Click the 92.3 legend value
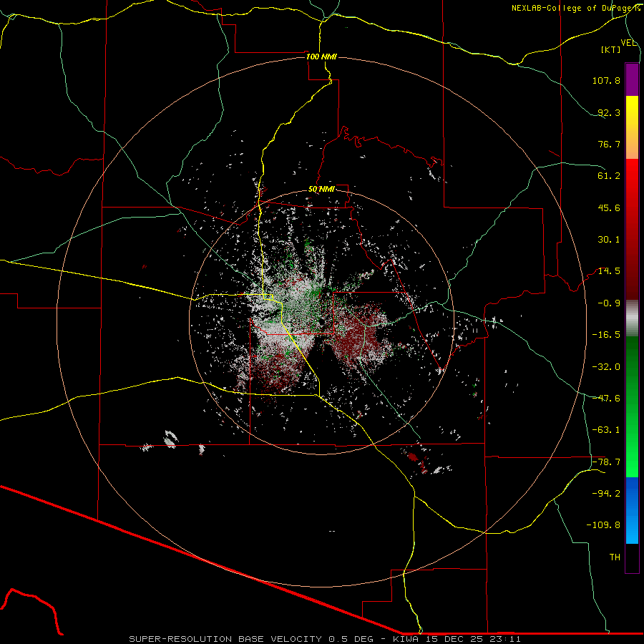 pyautogui.click(x=609, y=112)
